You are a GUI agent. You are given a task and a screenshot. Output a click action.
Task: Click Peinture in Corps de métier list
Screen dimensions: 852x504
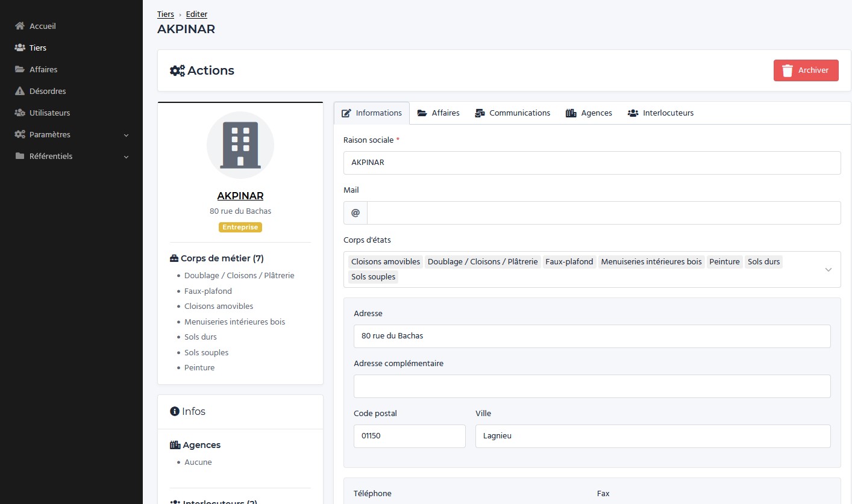pyautogui.click(x=199, y=368)
